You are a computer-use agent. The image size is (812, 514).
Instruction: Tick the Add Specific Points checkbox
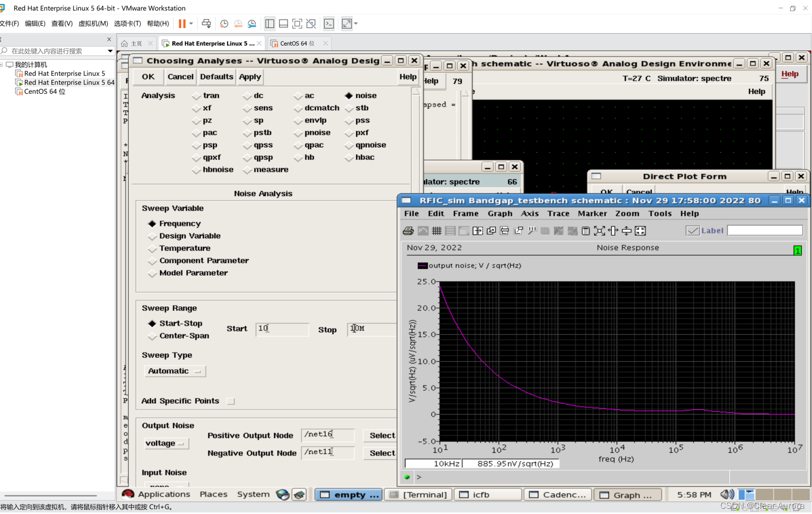[231, 402]
